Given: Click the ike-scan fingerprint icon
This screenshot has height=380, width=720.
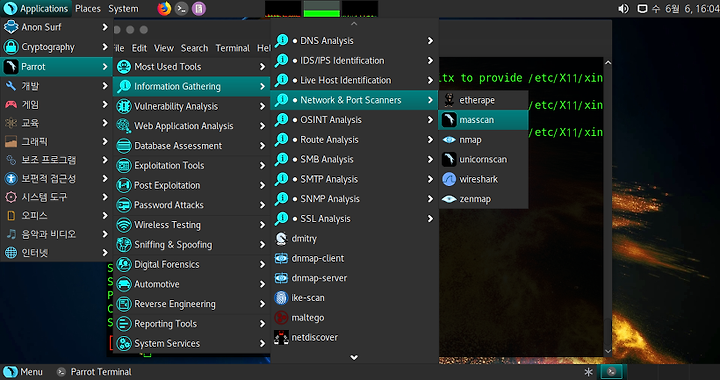Looking at the screenshot, I should pyautogui.click(x=281, y=298).
